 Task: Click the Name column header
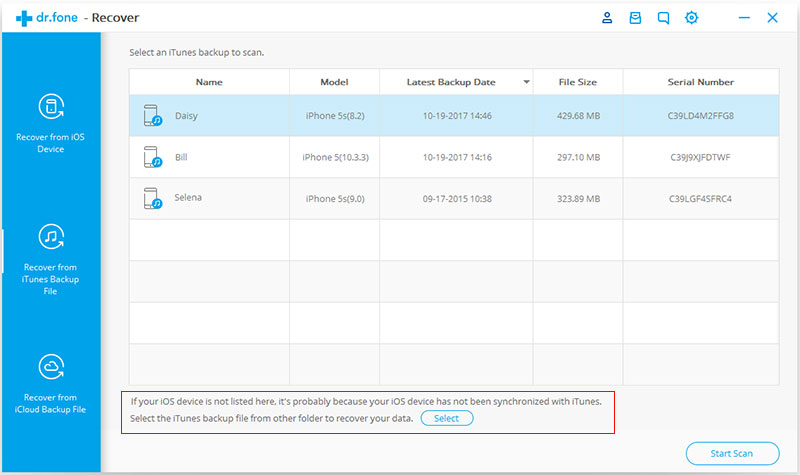coord(209,82)
